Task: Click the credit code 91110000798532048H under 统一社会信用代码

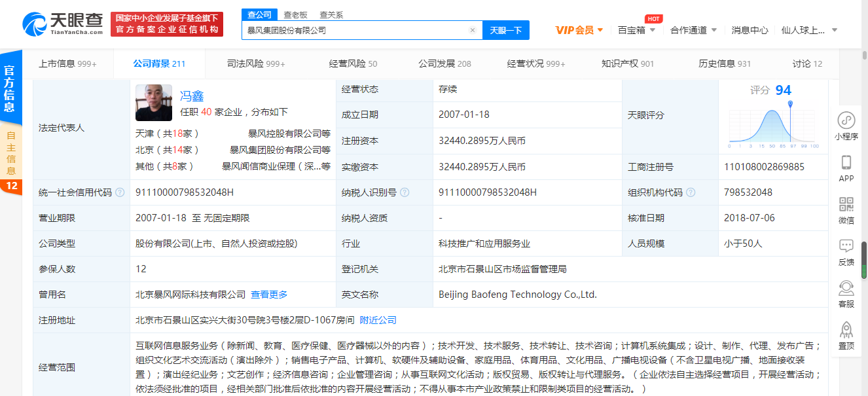Action: tap(185, 192)
